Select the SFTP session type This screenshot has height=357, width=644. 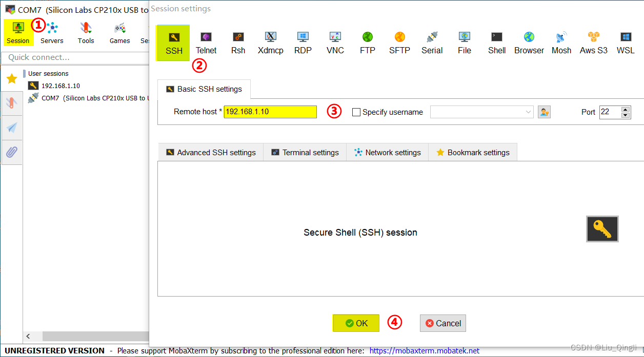(399, 43)
